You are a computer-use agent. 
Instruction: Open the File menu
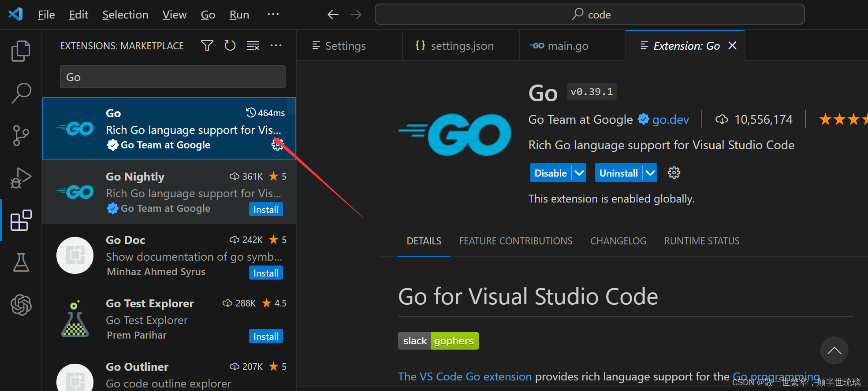[46, 15]
